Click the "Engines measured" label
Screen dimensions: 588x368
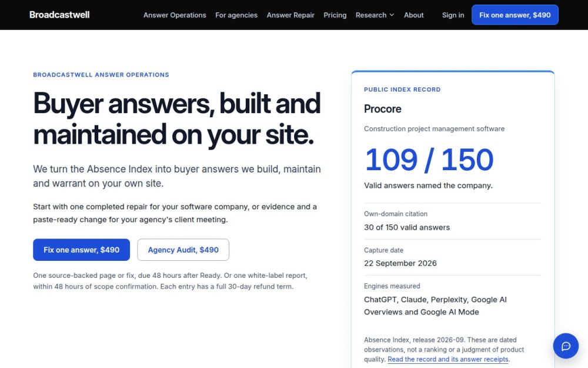click(392, 286)
